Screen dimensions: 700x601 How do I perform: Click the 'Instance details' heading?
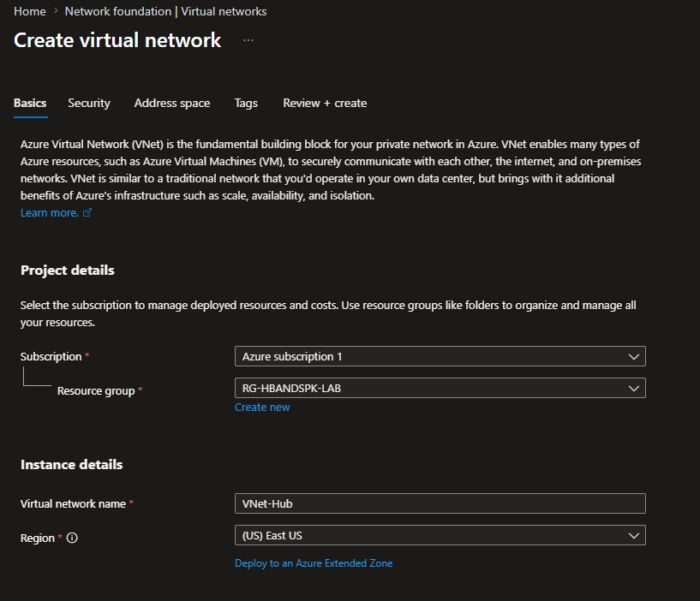click(x=71, y=465)
